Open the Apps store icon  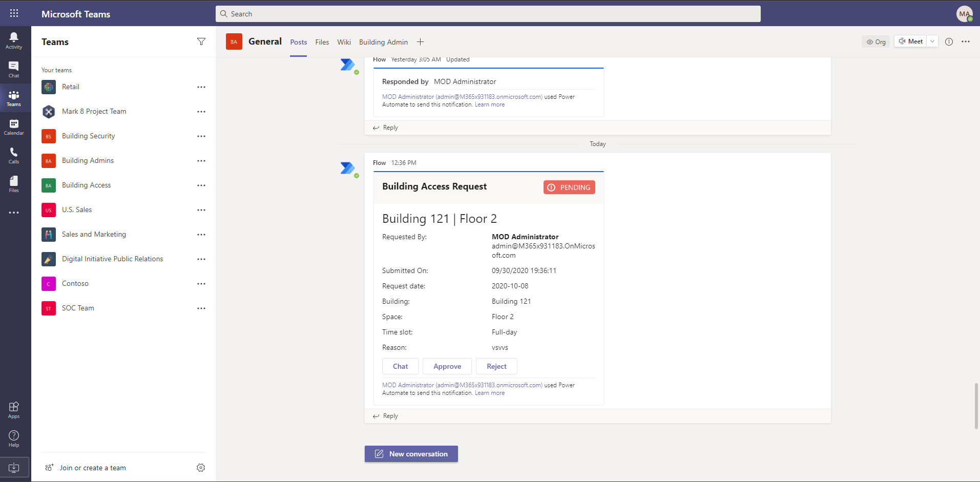point(14,410)
